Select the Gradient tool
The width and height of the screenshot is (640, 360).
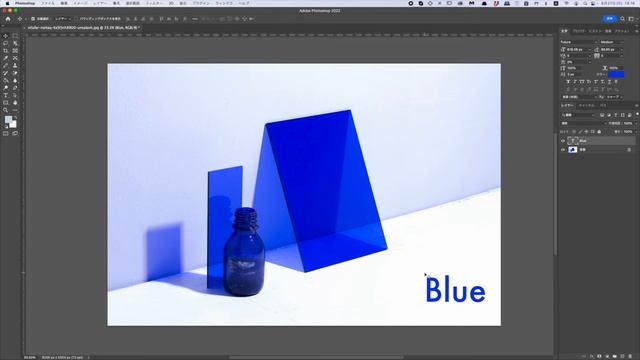(6, 80)
